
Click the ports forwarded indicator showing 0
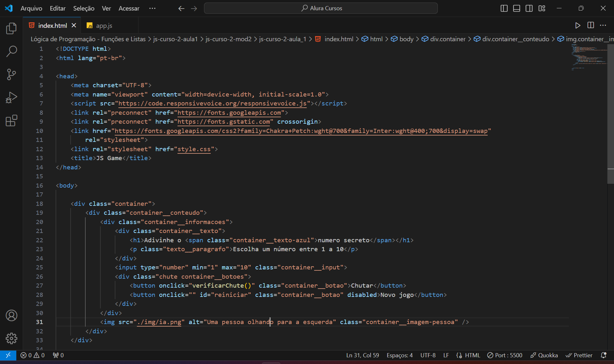(58, 355)
